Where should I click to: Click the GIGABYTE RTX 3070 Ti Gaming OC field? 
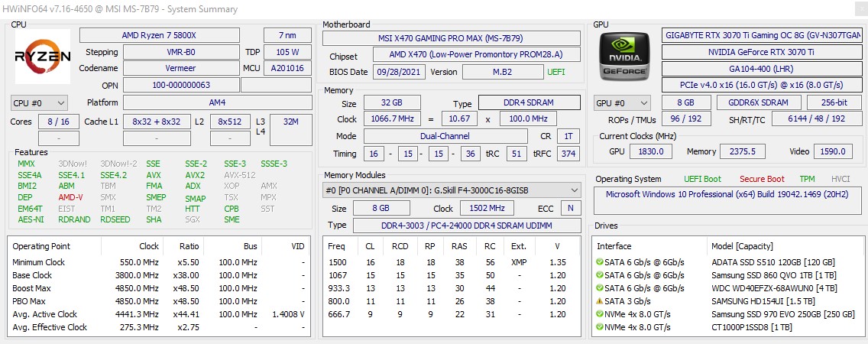coord(762,35)
